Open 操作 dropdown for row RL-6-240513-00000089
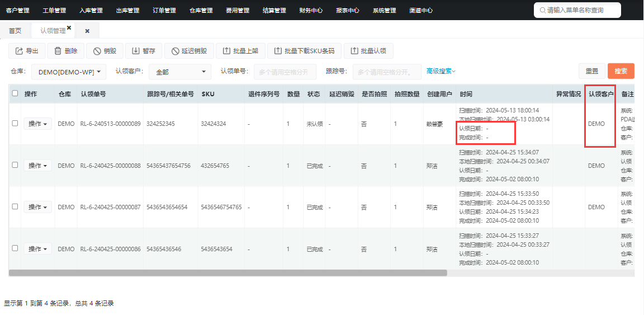 pos(38,123)
